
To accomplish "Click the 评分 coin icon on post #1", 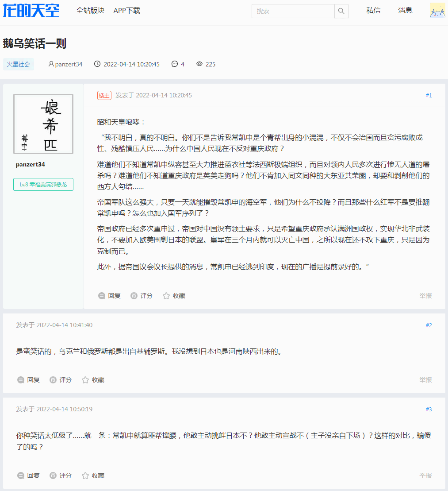I will pos(134,296).
